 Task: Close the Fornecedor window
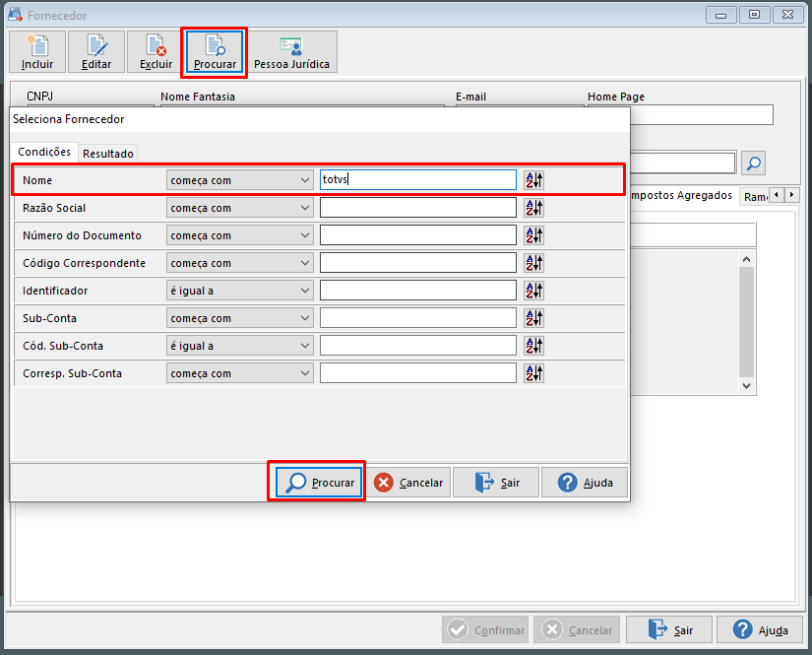click(788, 15)
